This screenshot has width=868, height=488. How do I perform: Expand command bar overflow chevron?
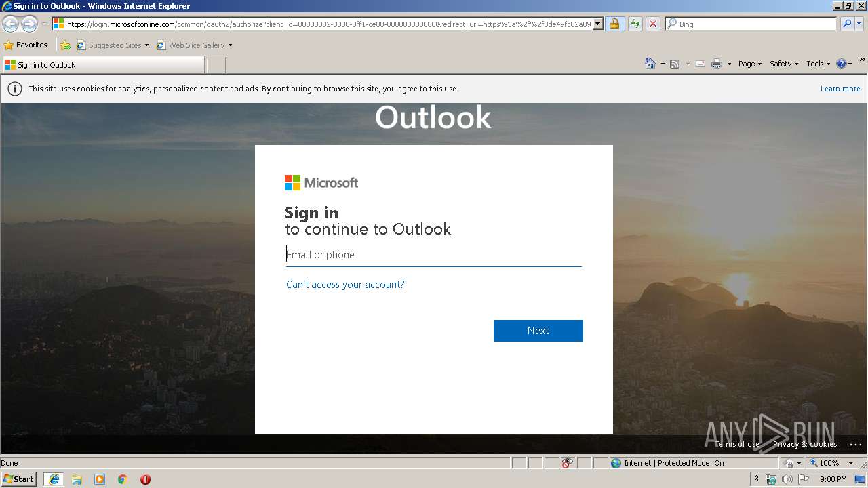863,60
